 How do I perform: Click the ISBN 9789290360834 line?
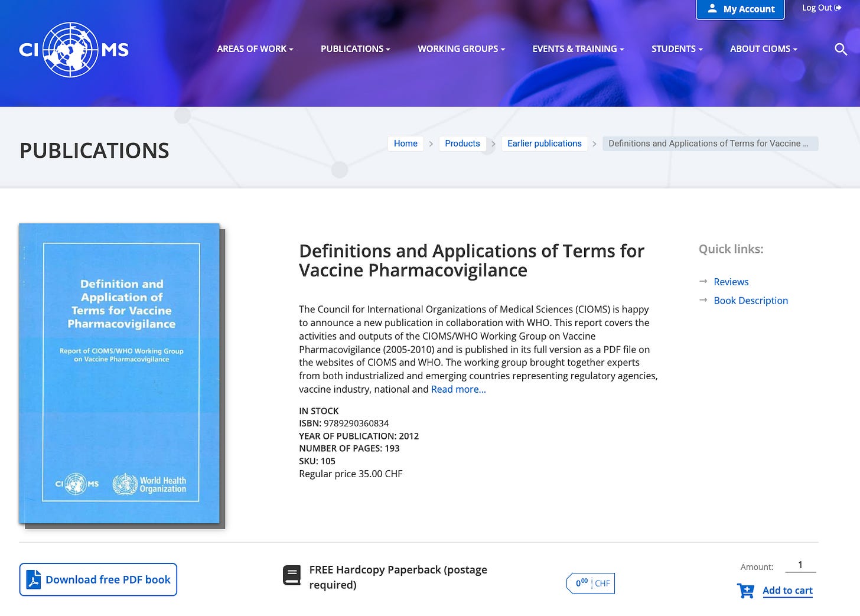tap(344, 423)
